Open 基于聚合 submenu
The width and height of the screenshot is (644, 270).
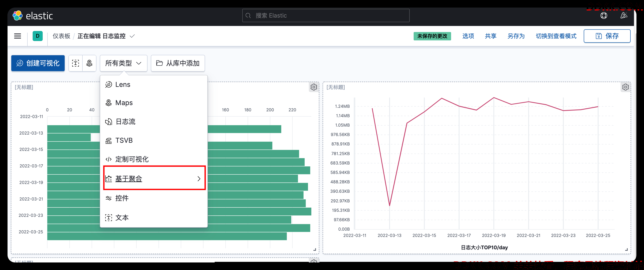pos(154,179)
